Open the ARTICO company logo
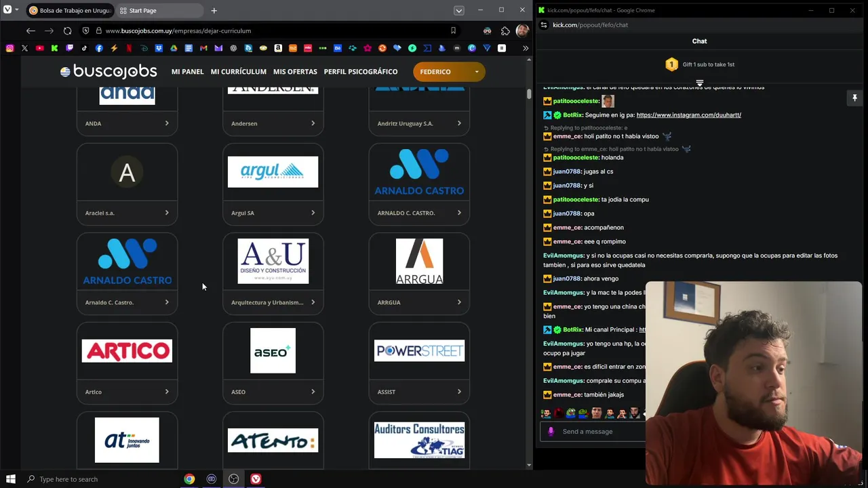868x488 pixels. click(x=127, y=350)
